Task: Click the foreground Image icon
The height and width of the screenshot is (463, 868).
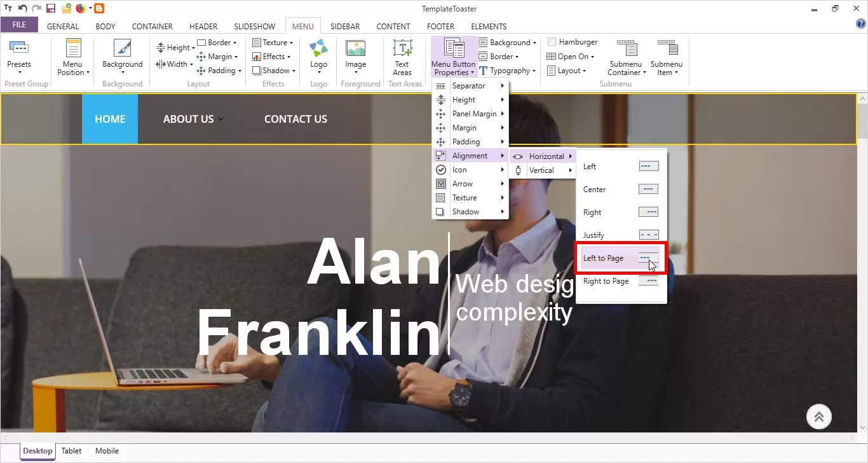Action: pos(355,49)
